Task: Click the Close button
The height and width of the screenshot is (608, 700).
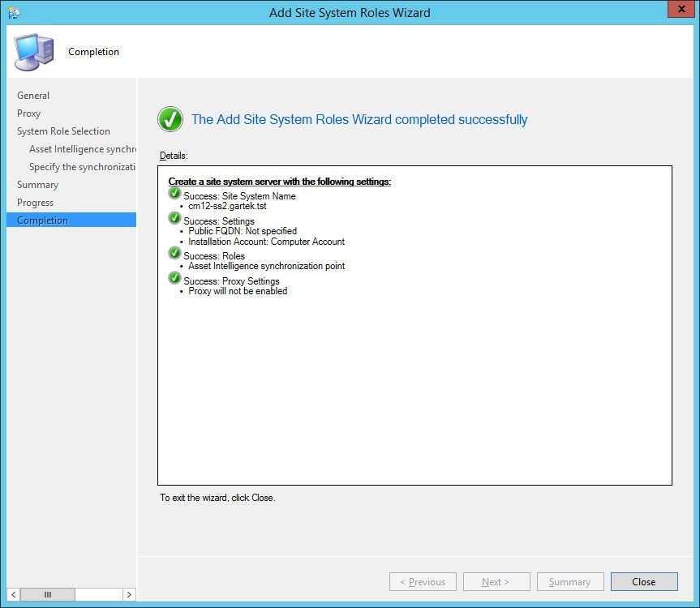Action: [644, 582]
